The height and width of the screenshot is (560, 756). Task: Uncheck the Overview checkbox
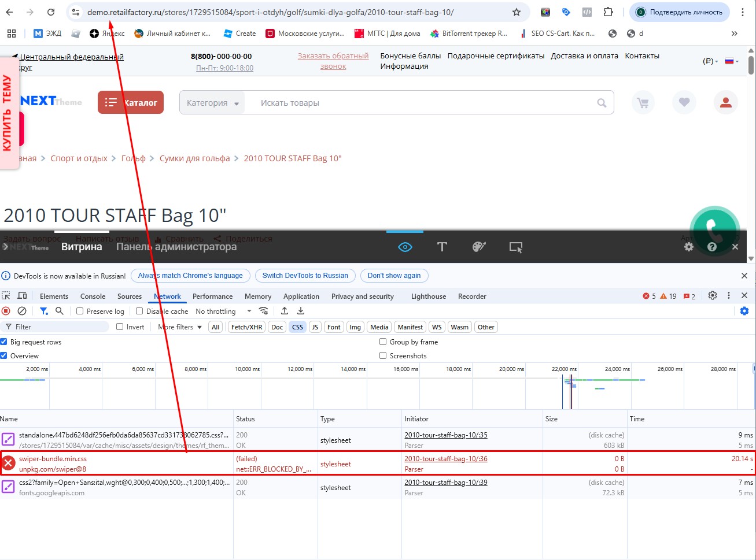pos(3,355)
